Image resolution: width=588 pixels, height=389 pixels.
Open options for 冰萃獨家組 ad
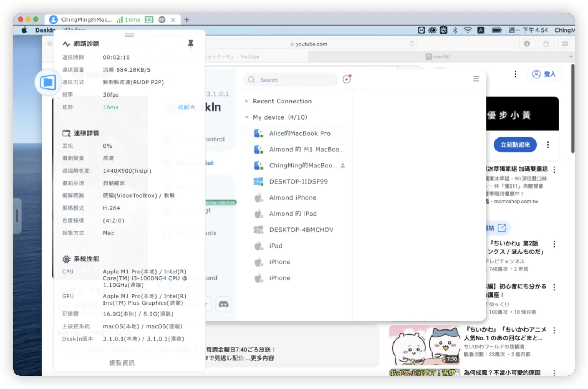coord(554,170)
